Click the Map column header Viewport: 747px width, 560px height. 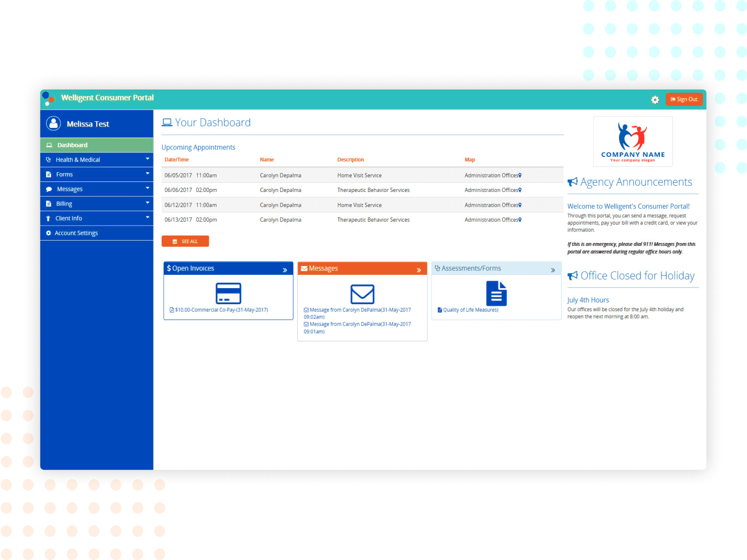click(470, 160)
